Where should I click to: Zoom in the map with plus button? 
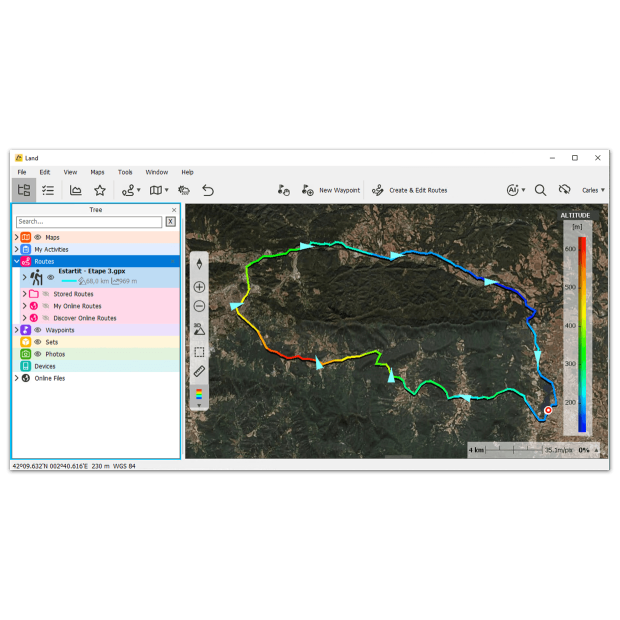[x=199, y=287]
